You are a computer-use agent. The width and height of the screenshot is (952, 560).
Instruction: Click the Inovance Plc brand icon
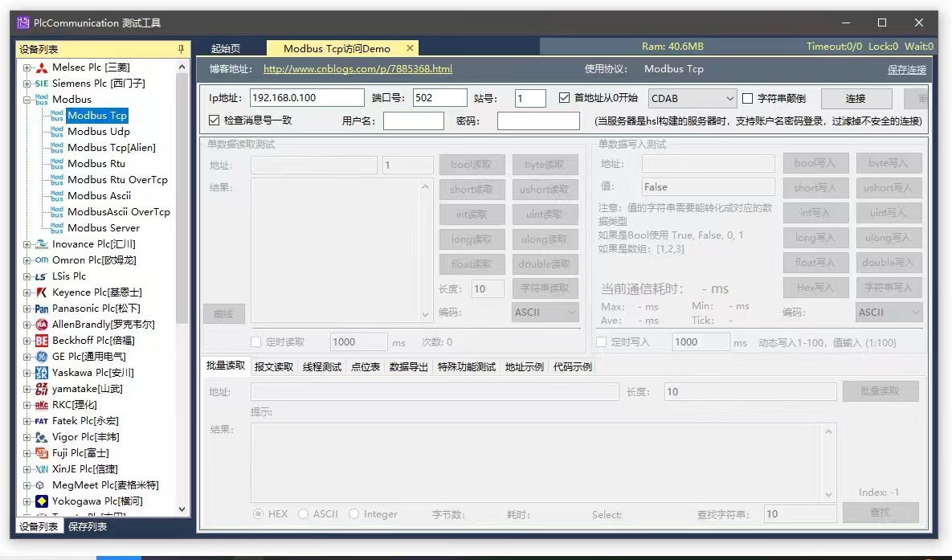click(x=41, y=244)
